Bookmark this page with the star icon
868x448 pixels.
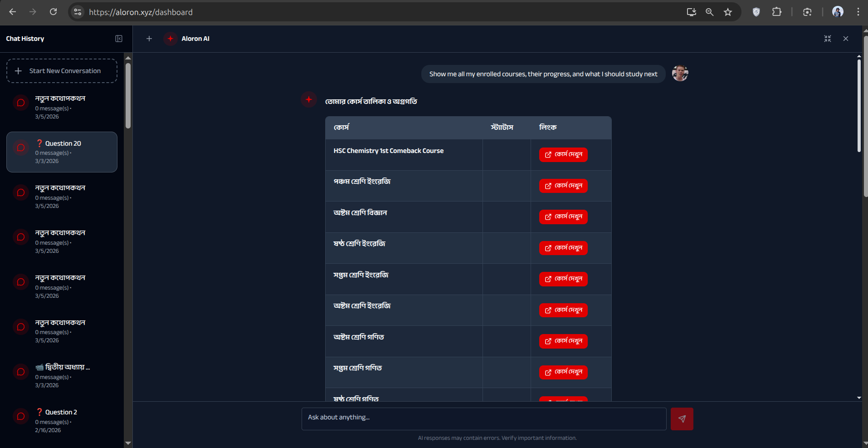click(728, 12)
